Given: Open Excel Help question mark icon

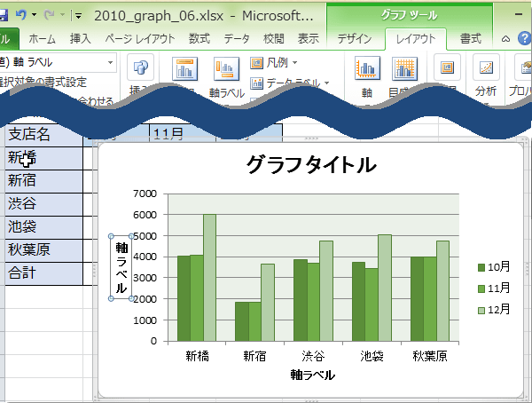Looking at the screenshot, I should pyautogui.click(x=525, y=38).
